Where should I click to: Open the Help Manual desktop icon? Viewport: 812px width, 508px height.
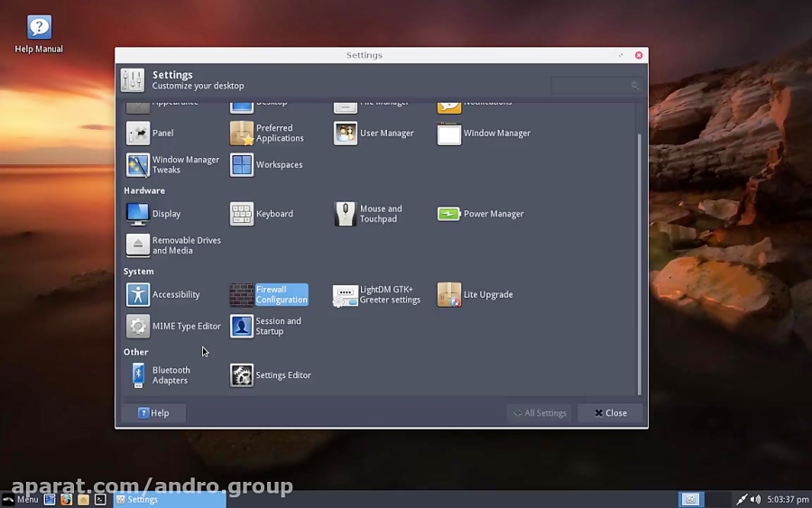pos(39,34)
